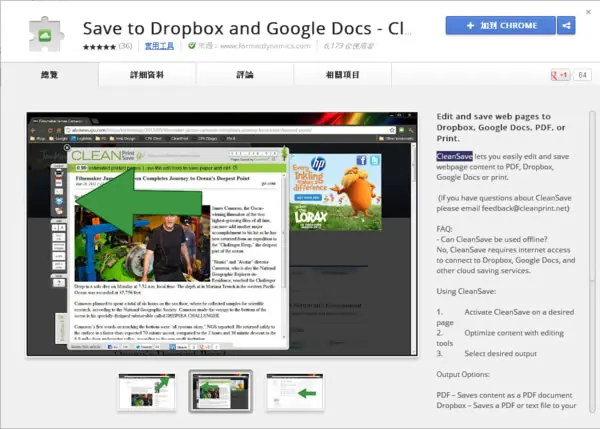Screen dimensions: 600x429
Task: Switch to the 詳細資料 tab
Action: [147, 75]
